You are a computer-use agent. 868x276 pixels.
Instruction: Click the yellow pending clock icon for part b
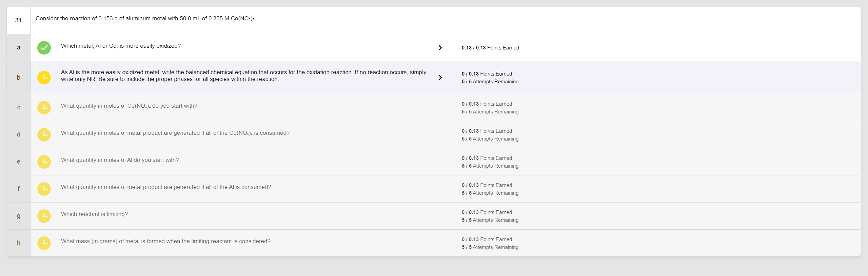44,78
